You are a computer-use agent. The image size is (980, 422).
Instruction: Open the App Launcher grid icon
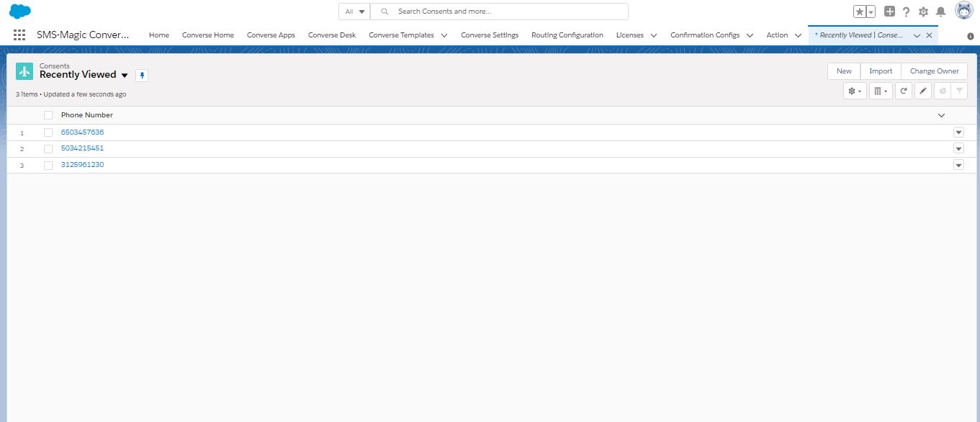click(19, 35)
